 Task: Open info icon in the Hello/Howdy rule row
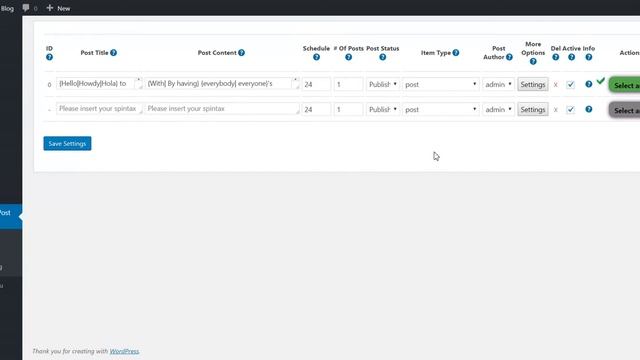(x=589, y=84)
